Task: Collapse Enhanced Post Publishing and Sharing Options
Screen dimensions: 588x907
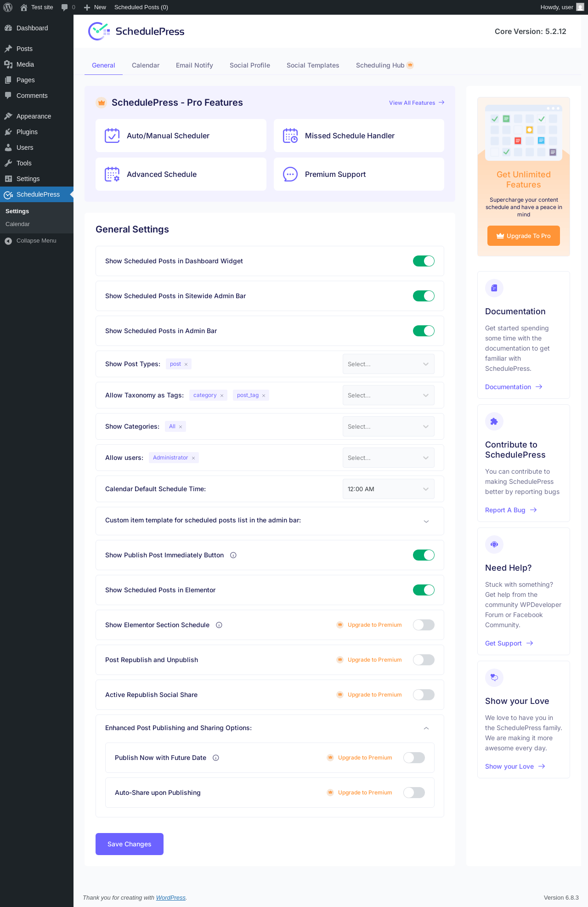Action: 426,728
